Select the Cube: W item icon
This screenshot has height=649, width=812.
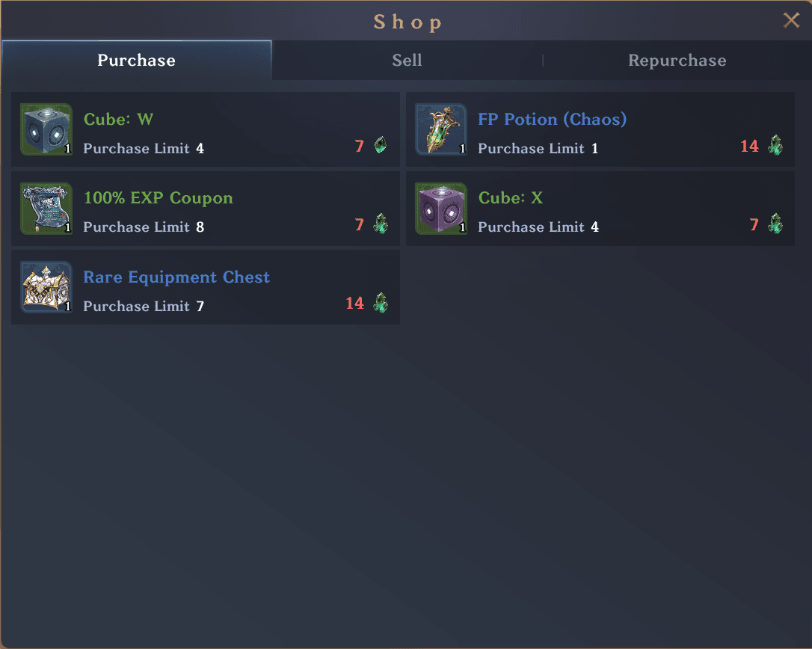46,128
